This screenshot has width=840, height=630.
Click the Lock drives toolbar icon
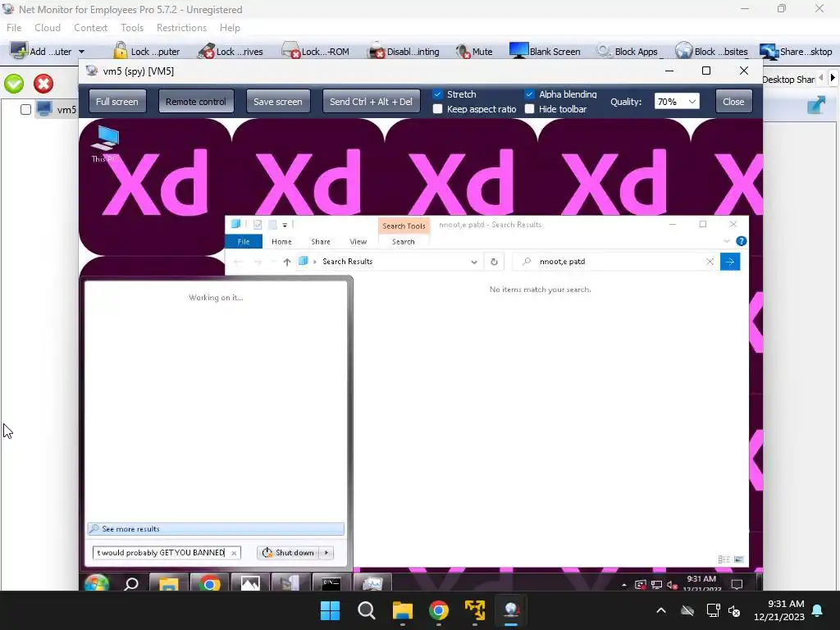[x=206, y=51]
